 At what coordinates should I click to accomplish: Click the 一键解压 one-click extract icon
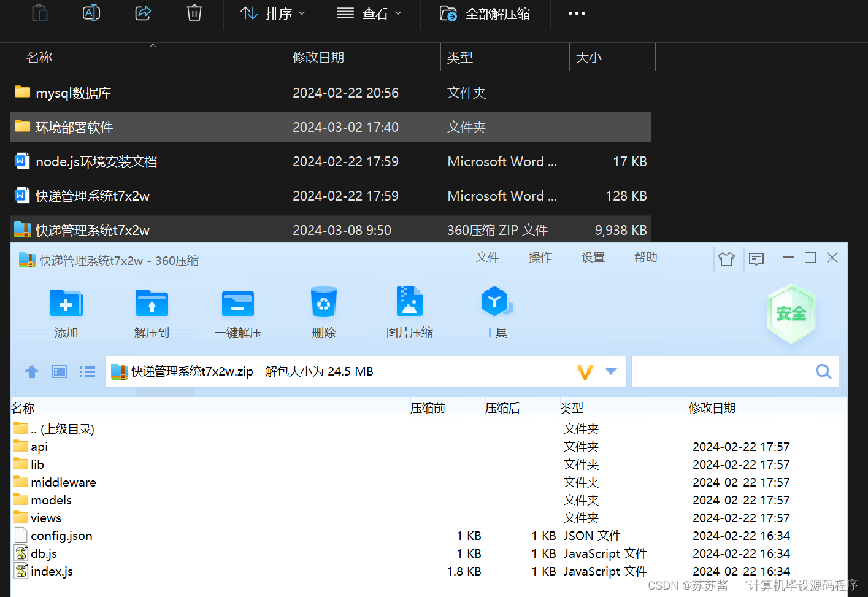tap(237, 312)
